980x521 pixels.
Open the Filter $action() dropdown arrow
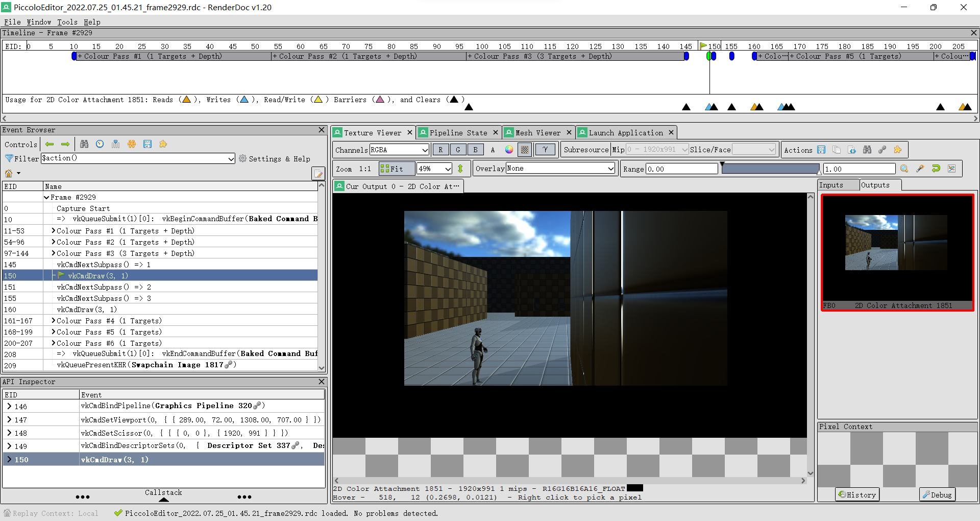coord(231,159)
